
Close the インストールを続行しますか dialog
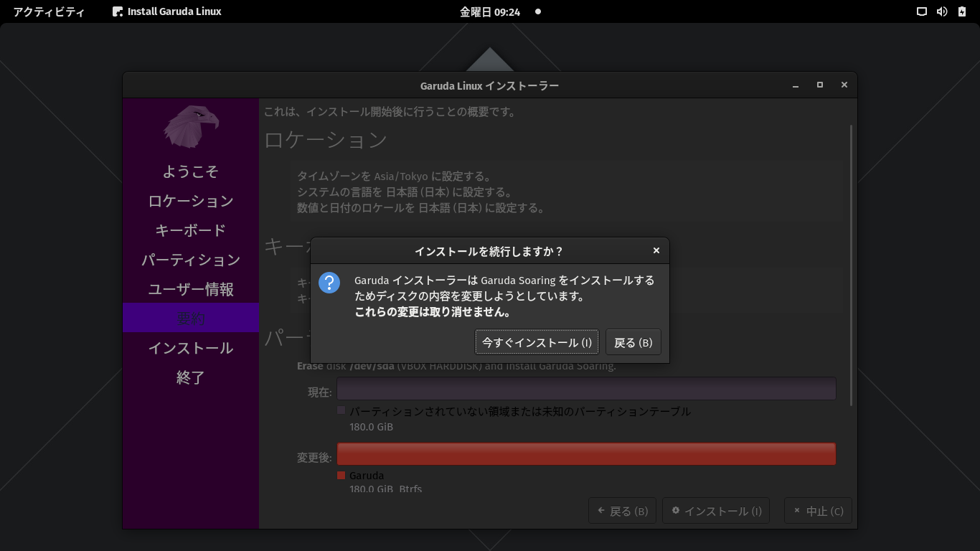656,250
